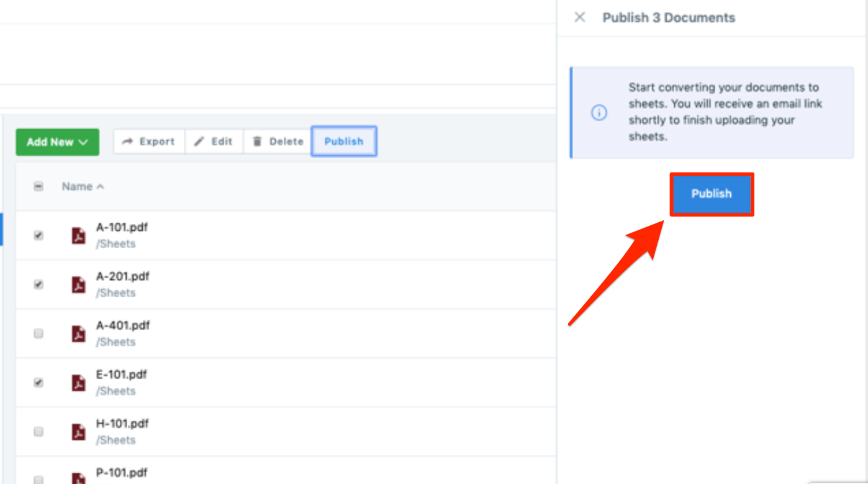The image size is (868, 484).
Task: Close the Publish 3 Documents panel
Action: point(579,17)
